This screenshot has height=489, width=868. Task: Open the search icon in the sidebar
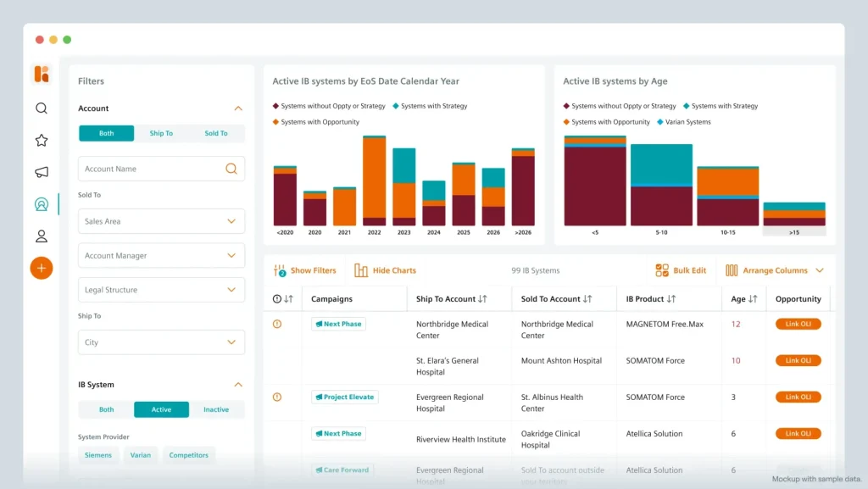pyautogui.click(x=41, y=108)
